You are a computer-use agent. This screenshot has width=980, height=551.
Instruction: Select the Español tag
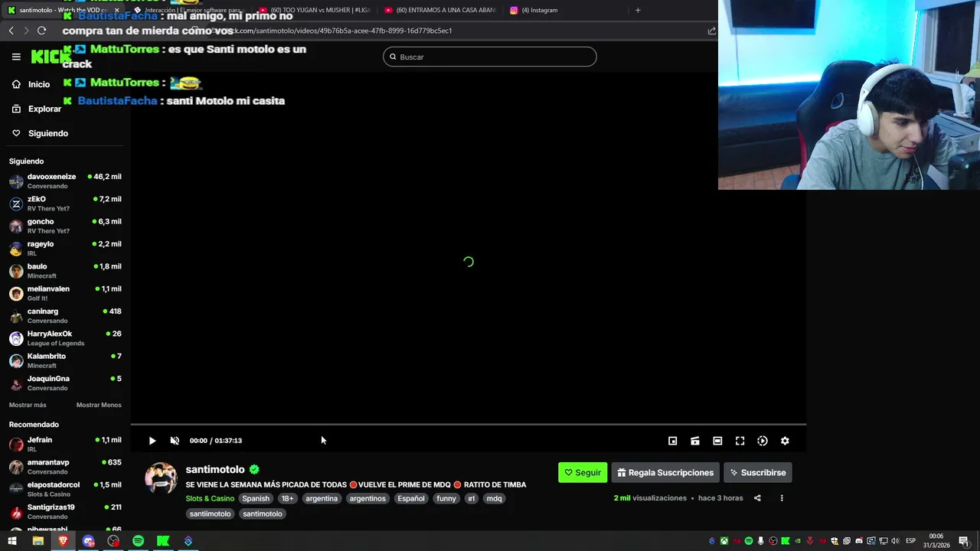(410, 498)
